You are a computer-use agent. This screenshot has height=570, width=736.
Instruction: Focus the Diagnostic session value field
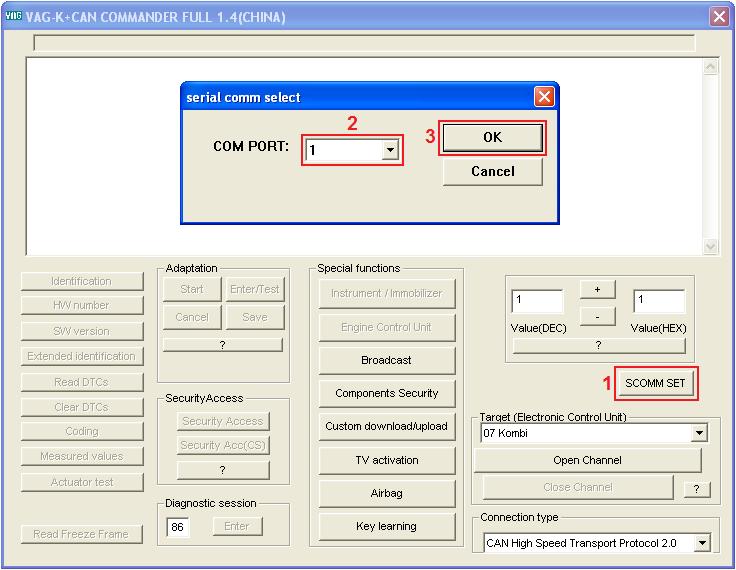tap(177, 527)
